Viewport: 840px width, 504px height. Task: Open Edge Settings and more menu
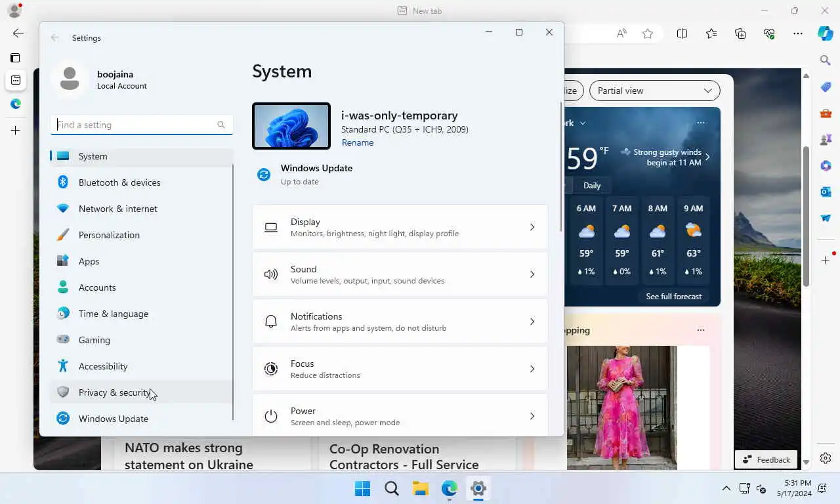click(x=797, y=33)
